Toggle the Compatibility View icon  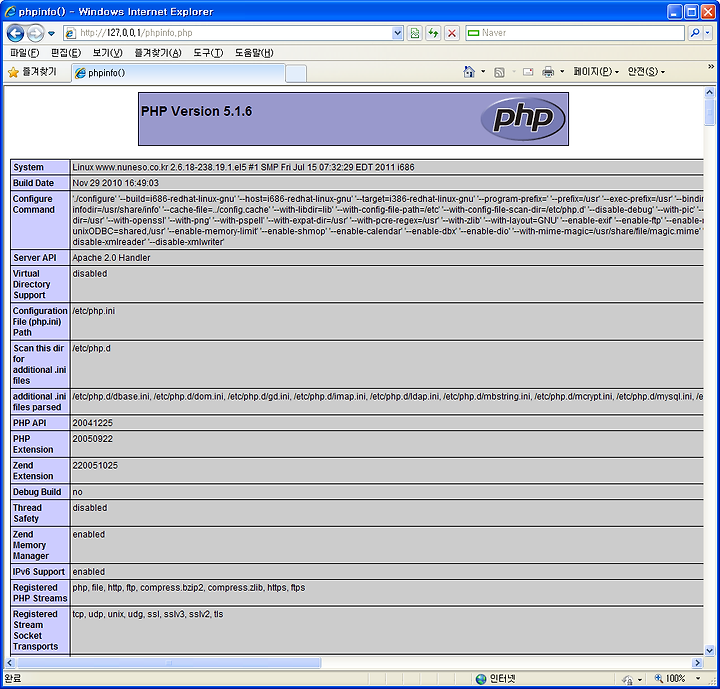point(415,33)
